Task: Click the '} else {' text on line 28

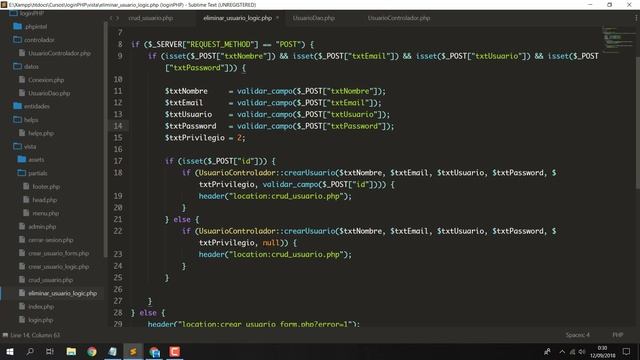Action: pos(148,313)
